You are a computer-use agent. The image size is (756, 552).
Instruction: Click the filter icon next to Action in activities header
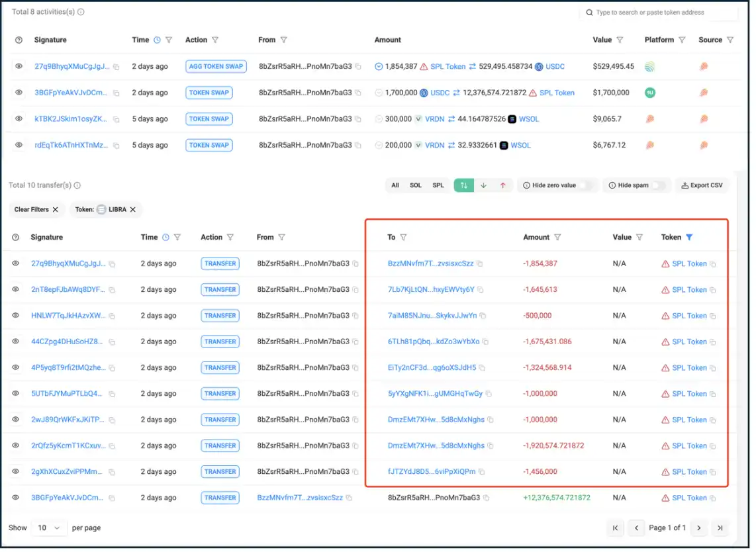(215, 40)
